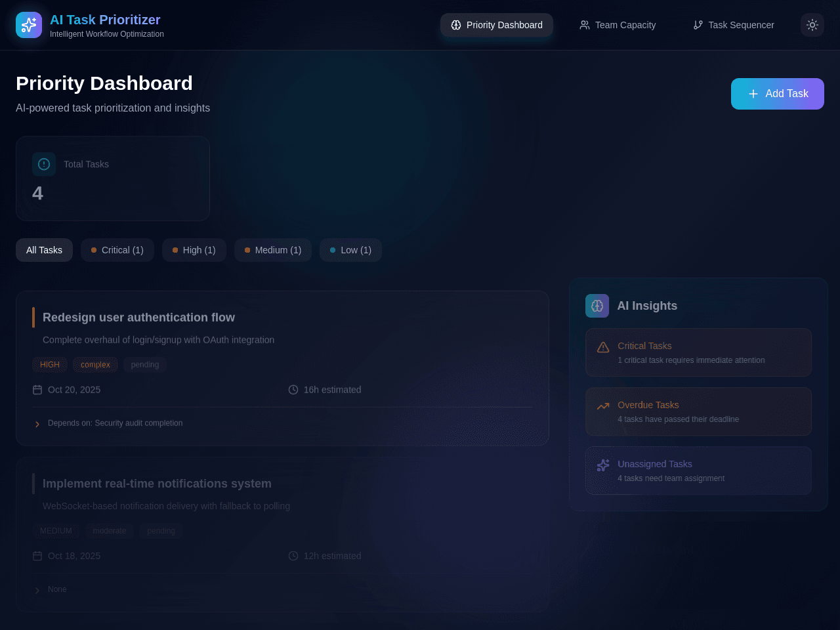The width and height of the screenshot is (840, 630).
Task: Toggle the Low (1) filter chip
Action: pos(350,250)
